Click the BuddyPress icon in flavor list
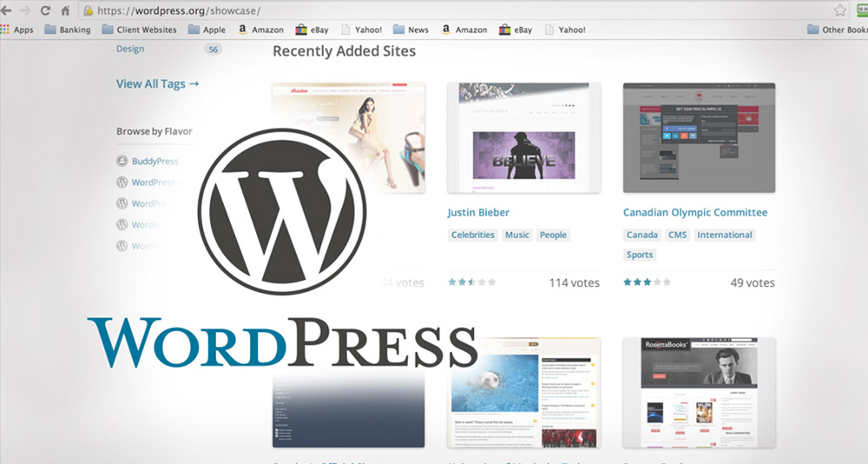The height and width of the screenshot is (464, 868). pyautogui.click(x=122, y=161)
